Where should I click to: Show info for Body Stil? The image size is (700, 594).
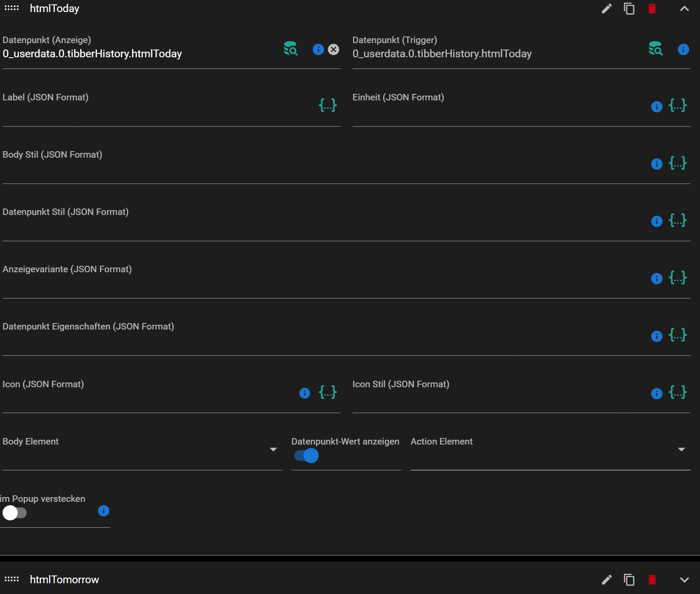point(657,164)
